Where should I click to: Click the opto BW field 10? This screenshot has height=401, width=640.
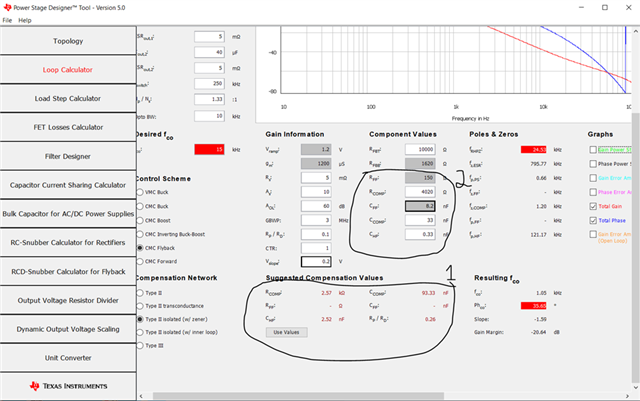[209, 116]
